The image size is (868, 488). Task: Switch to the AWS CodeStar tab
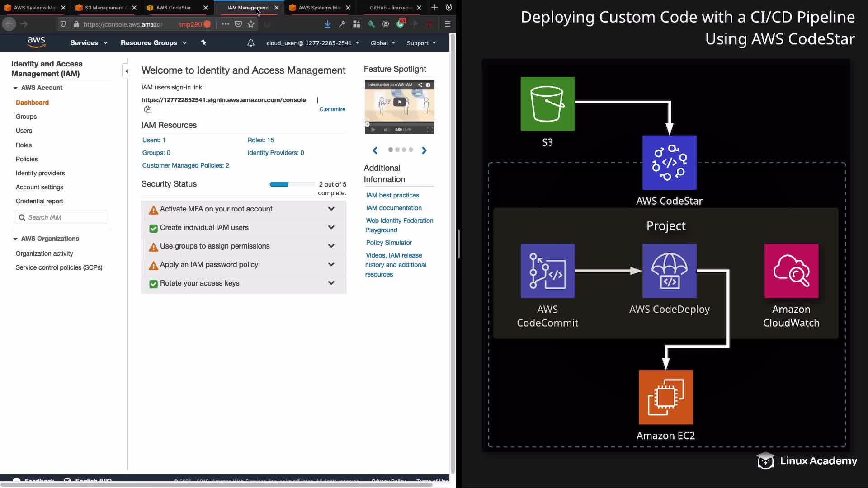(x=174, y=8)
